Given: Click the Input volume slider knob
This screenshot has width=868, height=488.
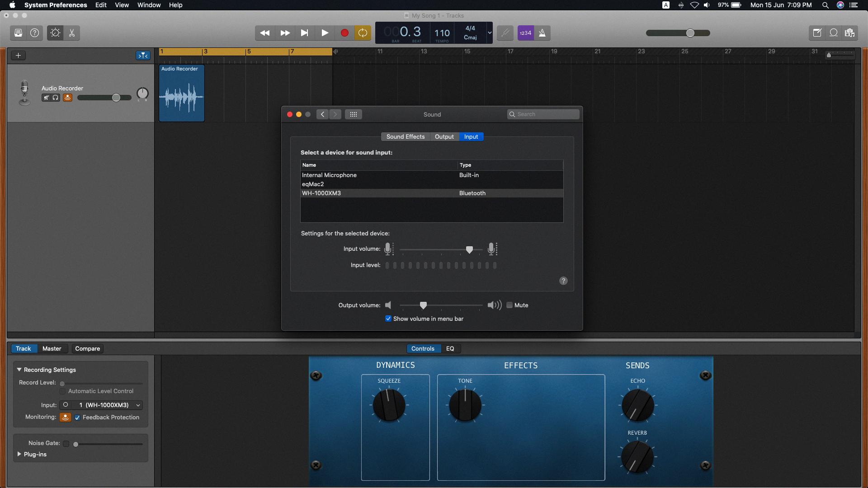Looking at the screenshot, I should (x=469, y=249).
